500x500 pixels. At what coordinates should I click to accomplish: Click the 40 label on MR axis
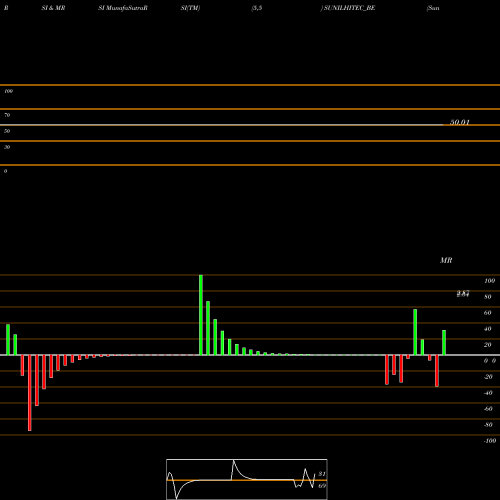pyautogui.click(x=488, y=329)
